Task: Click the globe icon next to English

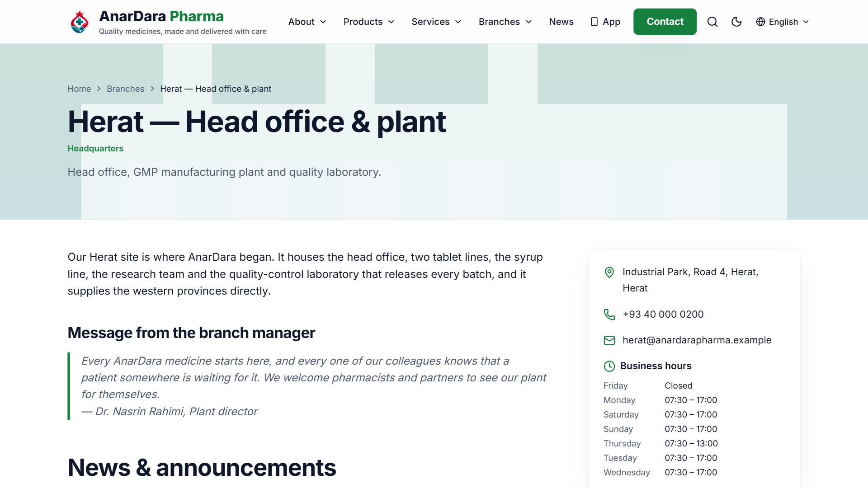Action: pos(761,22)
